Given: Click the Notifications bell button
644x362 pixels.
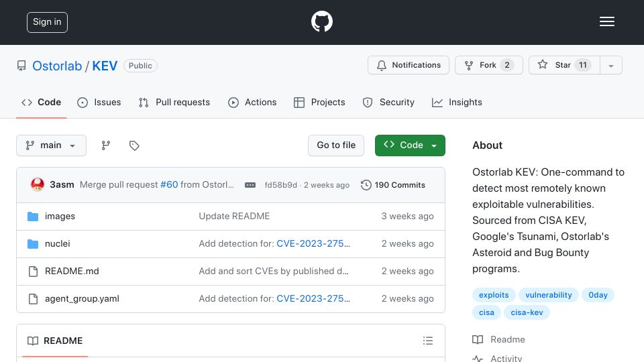Looking at the screenshot, I should pos(409,65).
